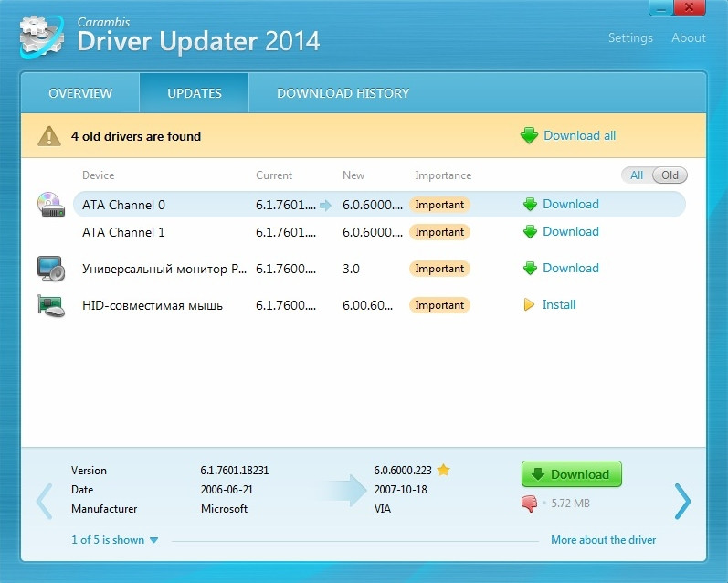Open the About page
The image size is (728, 583).
tap(689, 37)
